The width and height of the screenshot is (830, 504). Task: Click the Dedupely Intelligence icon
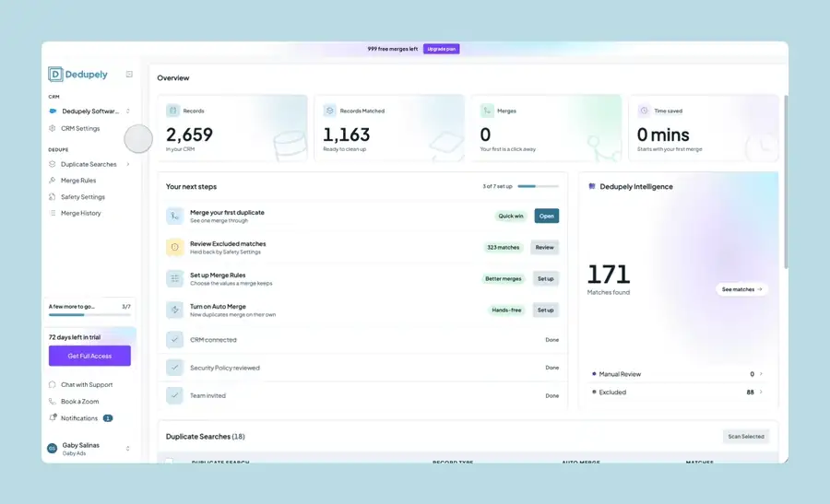(592, 186)
